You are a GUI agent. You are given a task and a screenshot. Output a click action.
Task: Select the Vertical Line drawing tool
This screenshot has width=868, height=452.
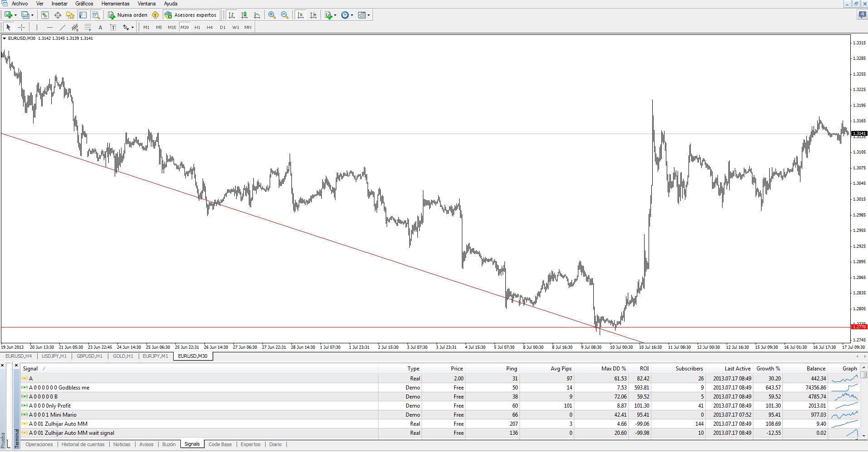click(37, 27)
